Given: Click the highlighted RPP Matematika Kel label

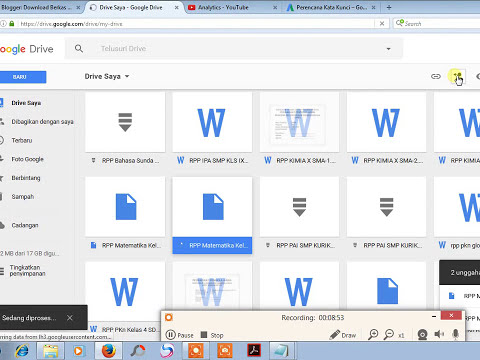Looking at the screenshot, I should click(x=212, y=245).
